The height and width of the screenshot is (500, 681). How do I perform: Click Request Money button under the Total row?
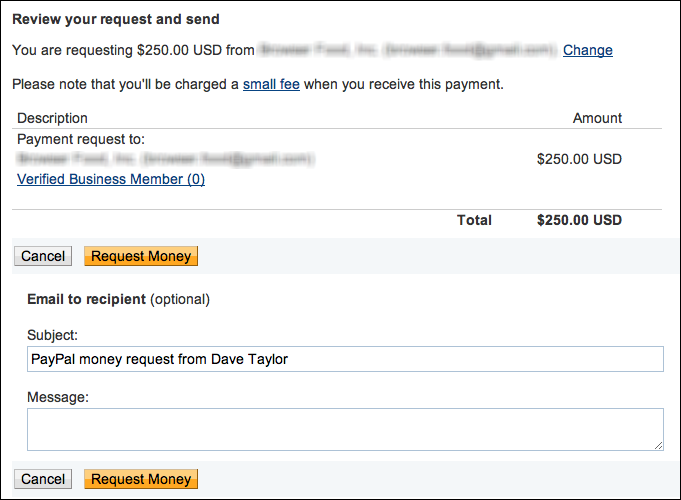[x=141, y=256]
